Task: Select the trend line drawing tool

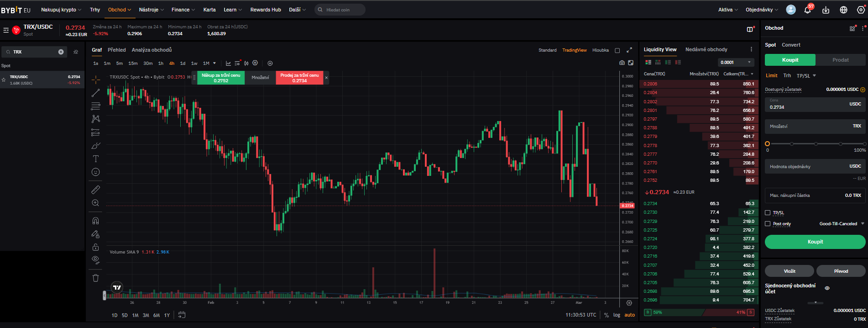Action: tap(95, 93)
